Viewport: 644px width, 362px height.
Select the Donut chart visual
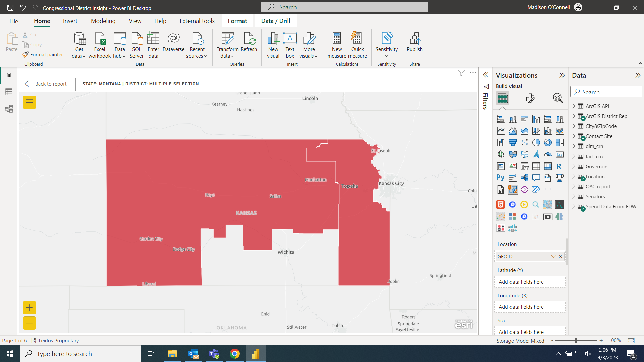click(548, 142)
